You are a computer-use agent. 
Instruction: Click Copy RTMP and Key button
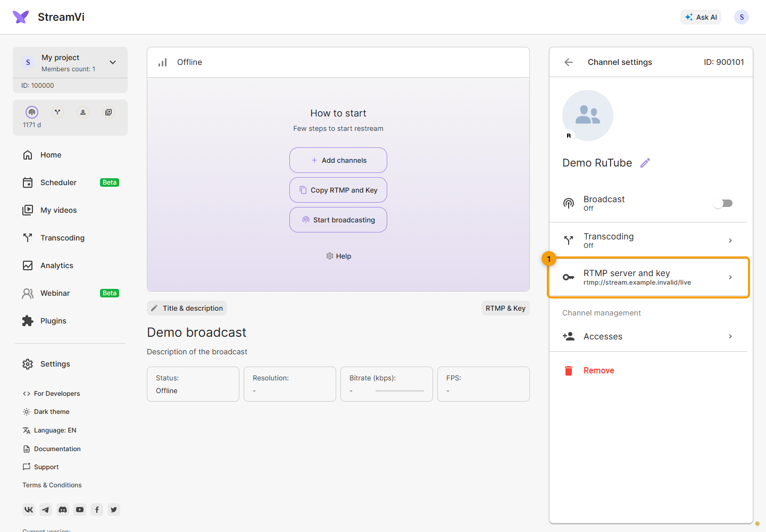point(338,190)
